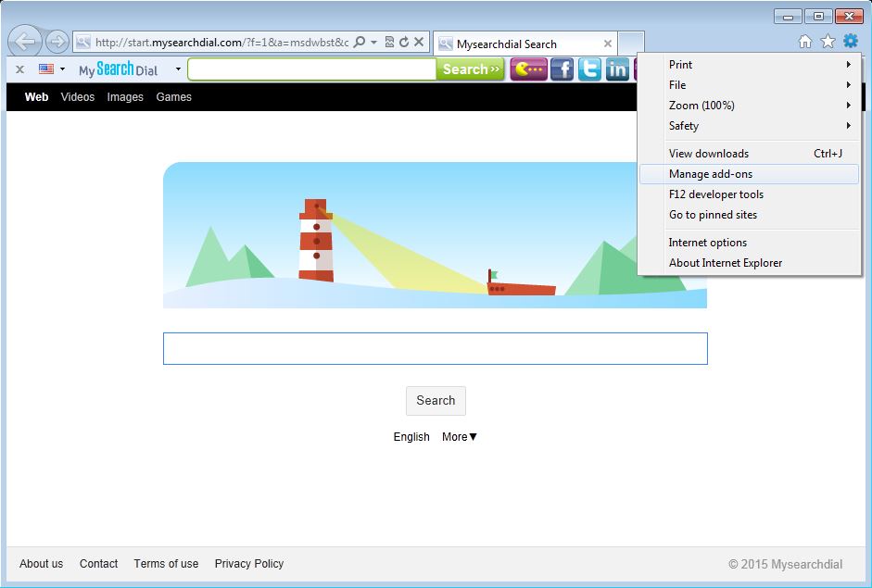Click the toolbar search input field

[312, 69]
